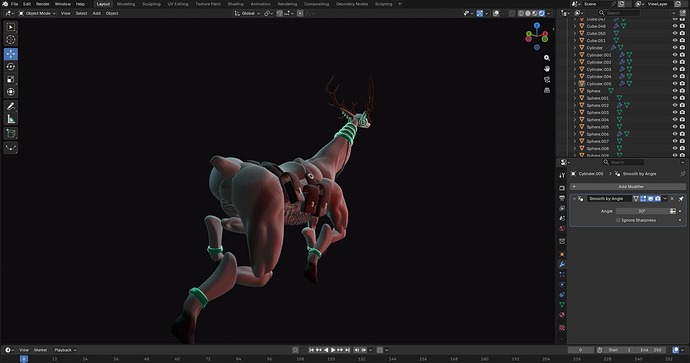Click the viewport pan hand icon
This screenshot has width=690, height=363.
coord(547,69)
